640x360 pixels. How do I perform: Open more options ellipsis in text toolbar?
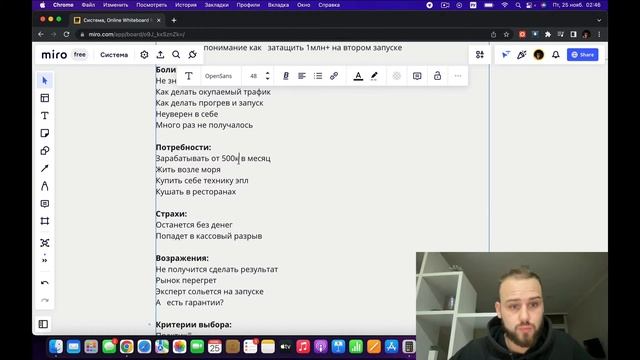(458, 76)
